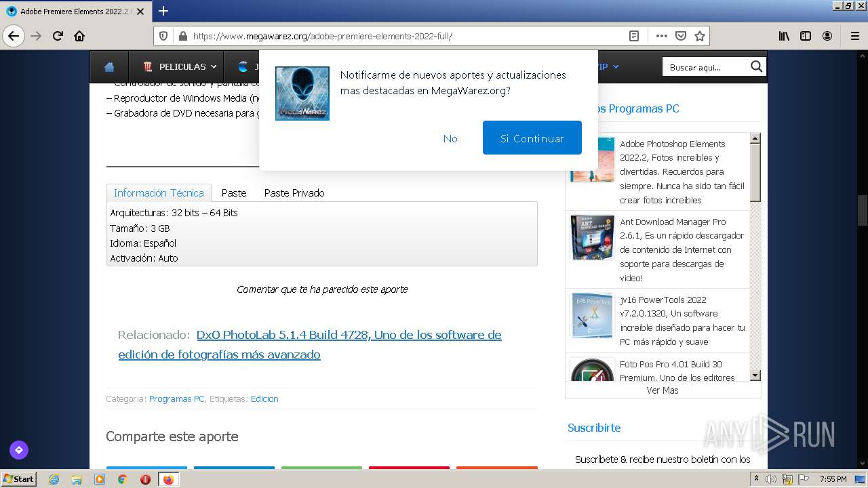Open Firefox home page

pyautogui.click(x=79, y=36)
